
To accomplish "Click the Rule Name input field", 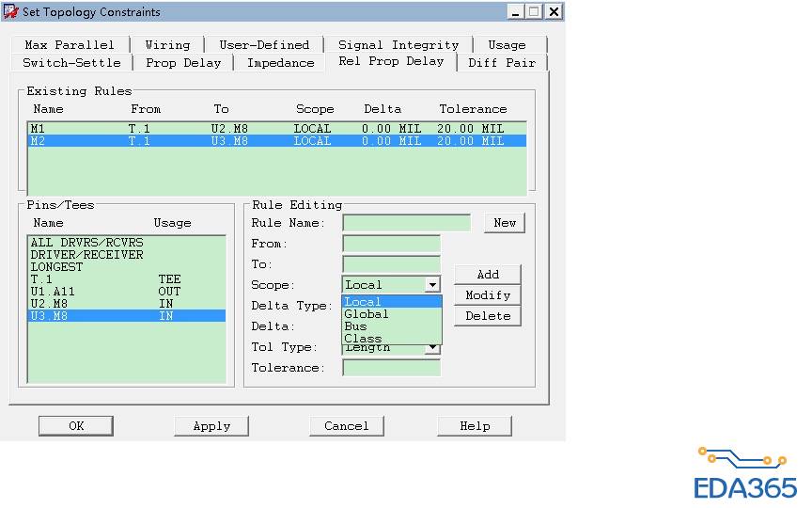I will pyautogui.click(x=407, y=223).
